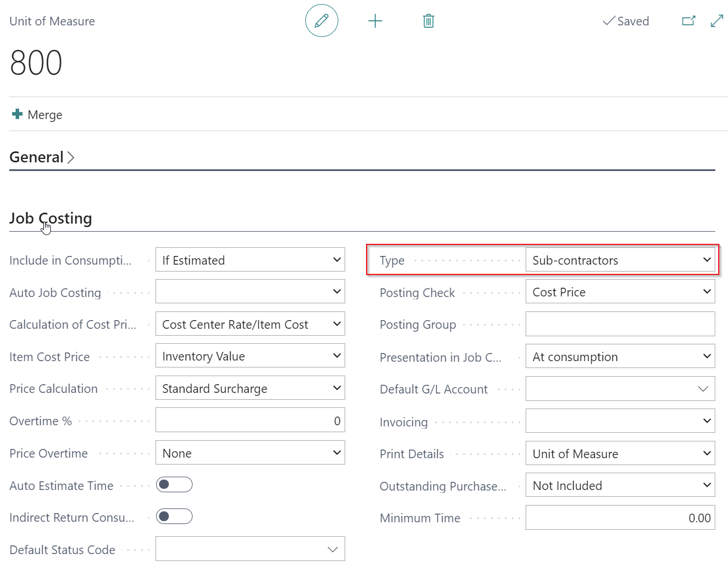Open the page in a new window
728x572 pixels.
click(x=689, y=21)
